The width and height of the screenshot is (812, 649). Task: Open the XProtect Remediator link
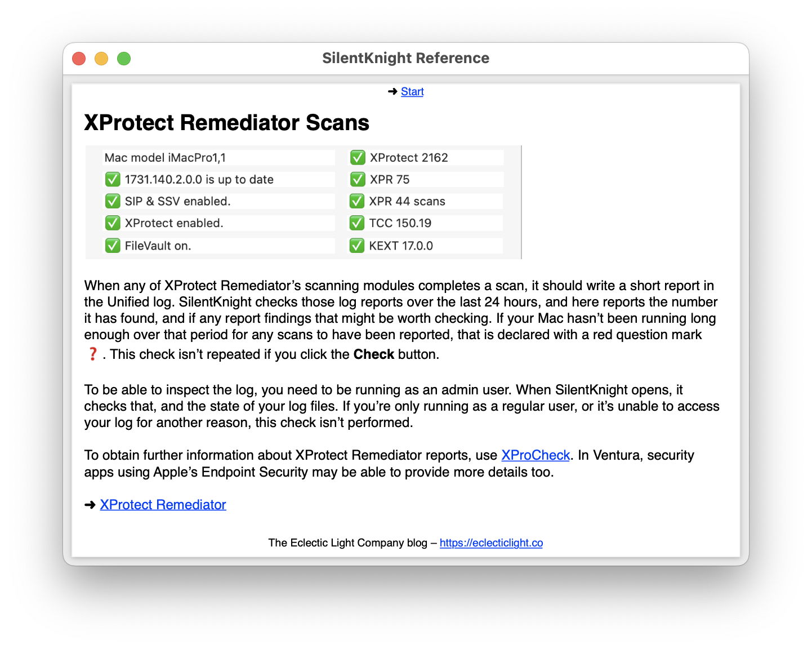(163, 505)
